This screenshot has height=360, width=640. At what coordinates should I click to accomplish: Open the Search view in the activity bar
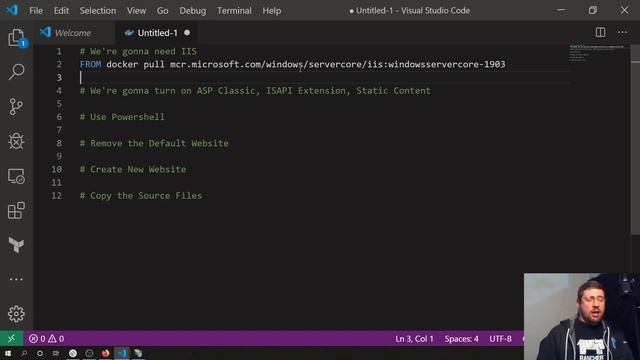[x=16, y=72]
